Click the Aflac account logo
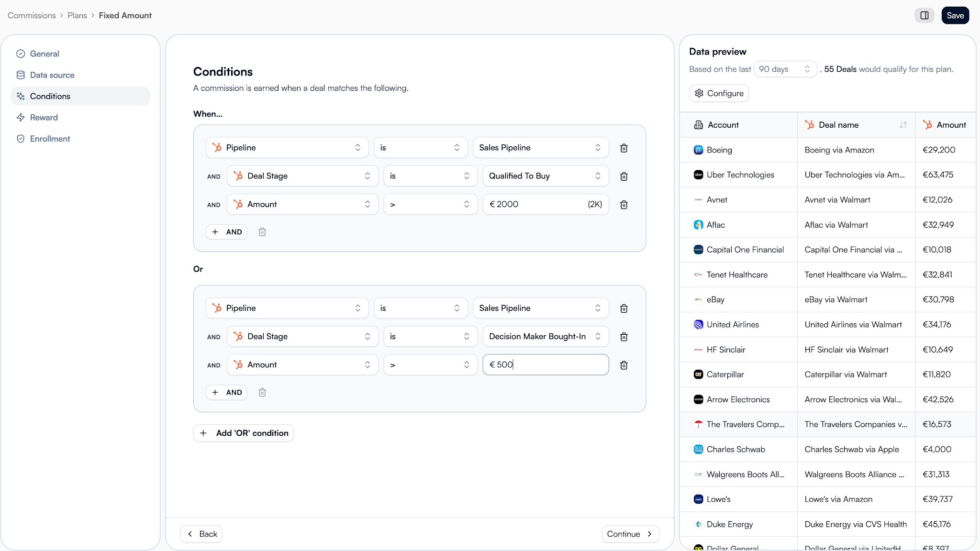The width and height of the screenshot is (980, 551). tap(698, 225)
